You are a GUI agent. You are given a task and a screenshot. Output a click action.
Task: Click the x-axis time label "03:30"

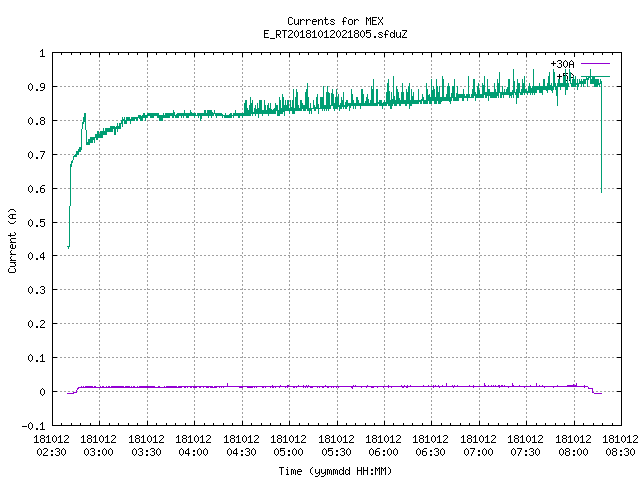[x=146, y=452]
